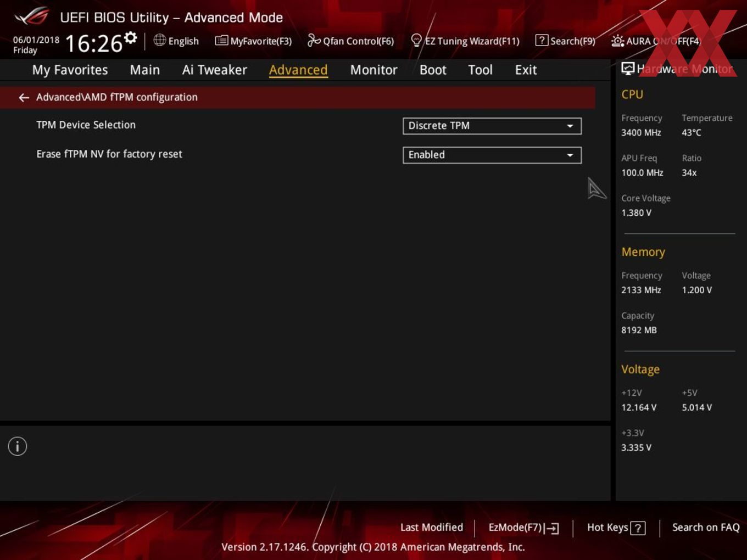Click +3.3V value 3.335 V
Viewport: 747px width, 560px height.
tap(636, 448)
